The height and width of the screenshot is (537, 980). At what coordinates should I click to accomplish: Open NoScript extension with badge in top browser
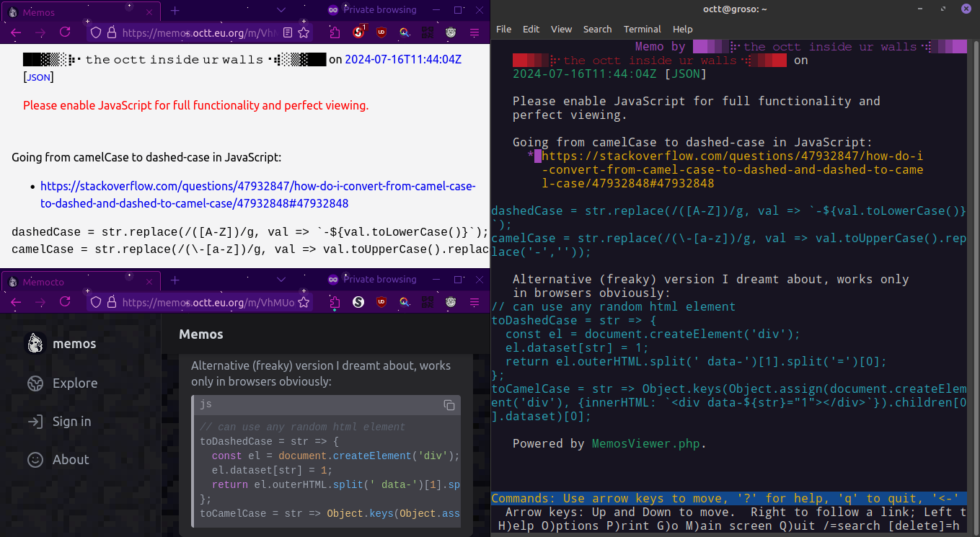(358, 32)
